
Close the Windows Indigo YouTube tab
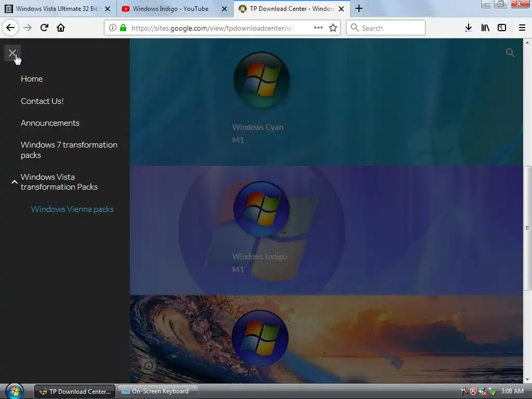point(224,9)
